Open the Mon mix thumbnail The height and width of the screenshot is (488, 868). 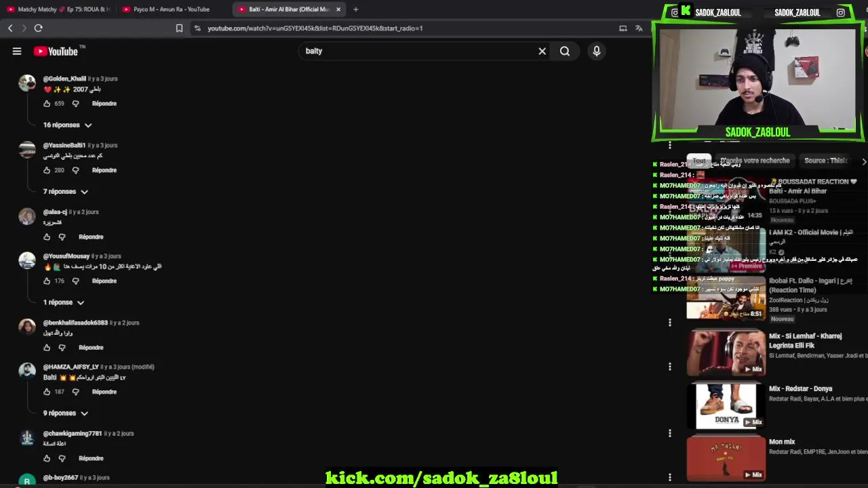(726, 458)
